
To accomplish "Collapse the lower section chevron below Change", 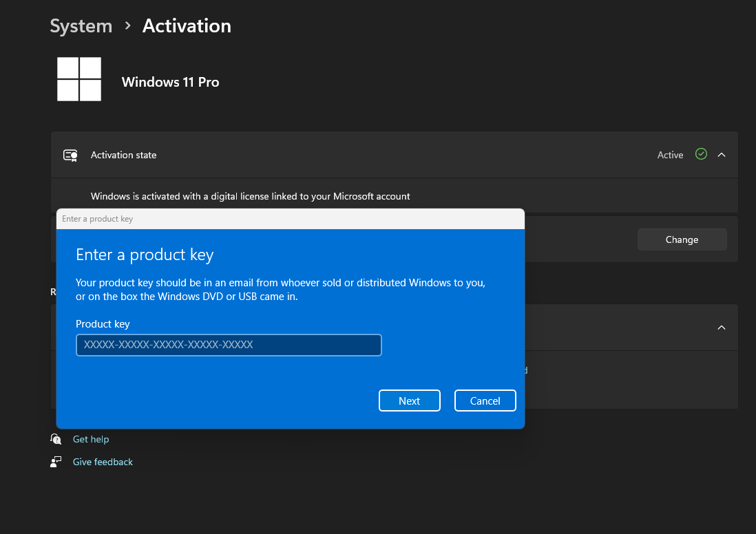I will click(722, 328).
